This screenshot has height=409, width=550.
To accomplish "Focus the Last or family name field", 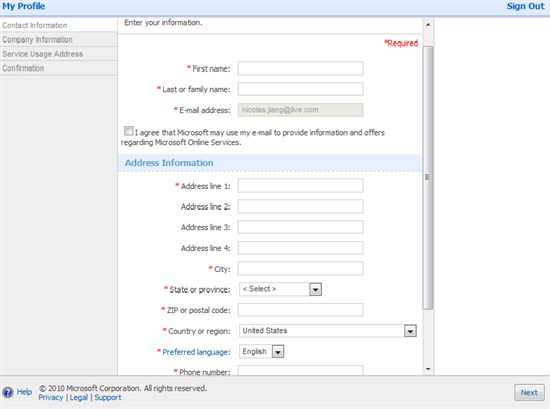I will (x=301, y=89).
